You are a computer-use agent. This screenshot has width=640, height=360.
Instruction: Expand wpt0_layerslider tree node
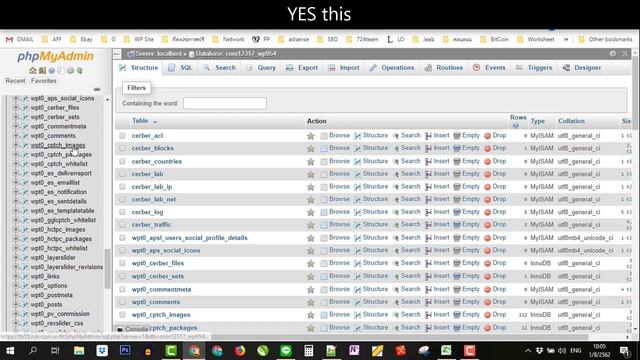pos(16,258)
